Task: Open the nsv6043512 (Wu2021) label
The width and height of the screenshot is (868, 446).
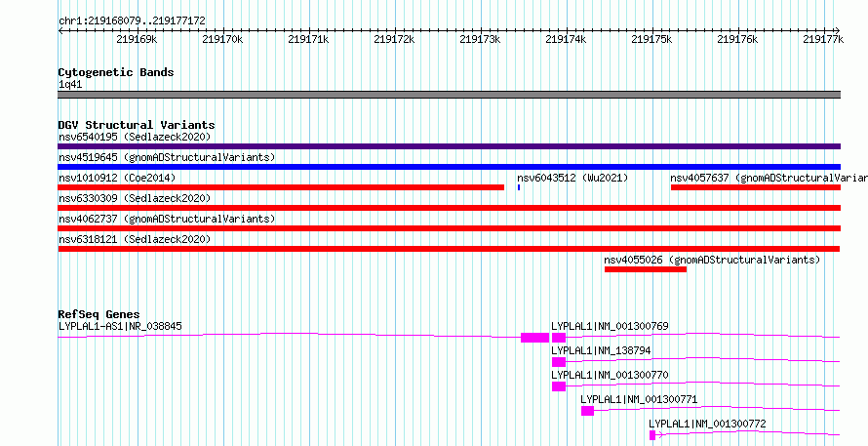Action: 572,178
